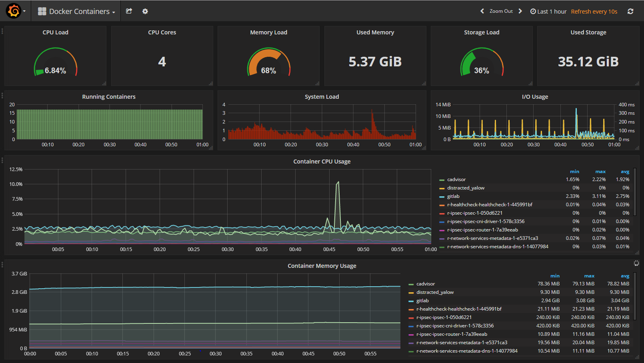Click the 35.12 GiB used storage value

[588, 62]
